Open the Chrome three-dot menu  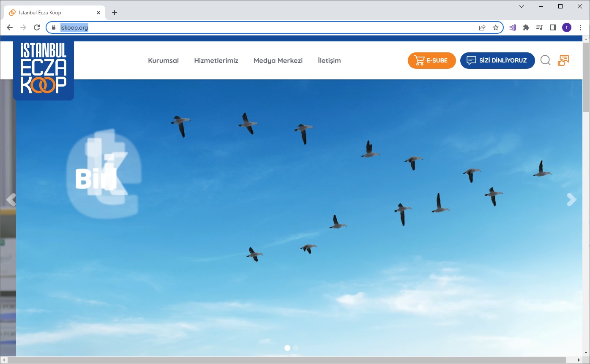(x=580, y=27)
